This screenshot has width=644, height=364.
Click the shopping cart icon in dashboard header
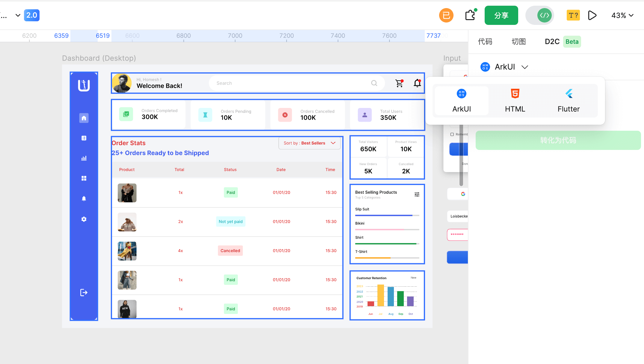point(399,83)
